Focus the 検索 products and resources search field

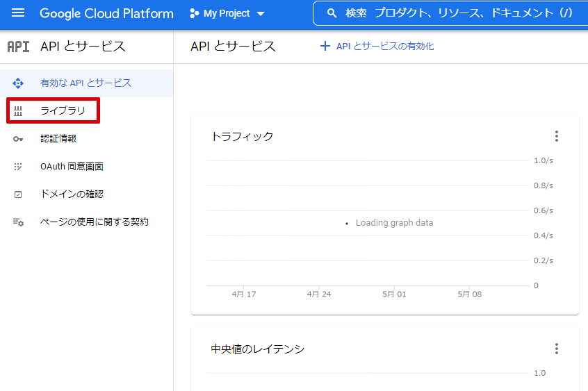pyautogui.click(x=450, y=13)
